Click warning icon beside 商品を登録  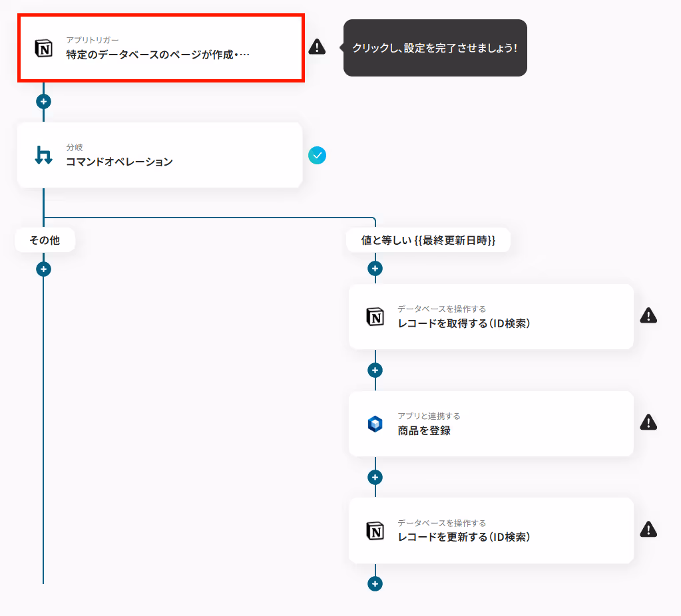tap(648, 422)
